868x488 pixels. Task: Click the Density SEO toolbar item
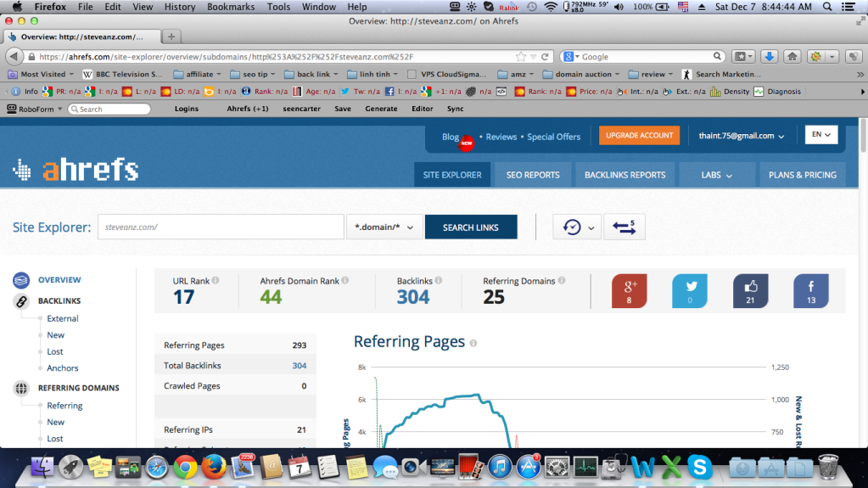(x=731, y=92)
